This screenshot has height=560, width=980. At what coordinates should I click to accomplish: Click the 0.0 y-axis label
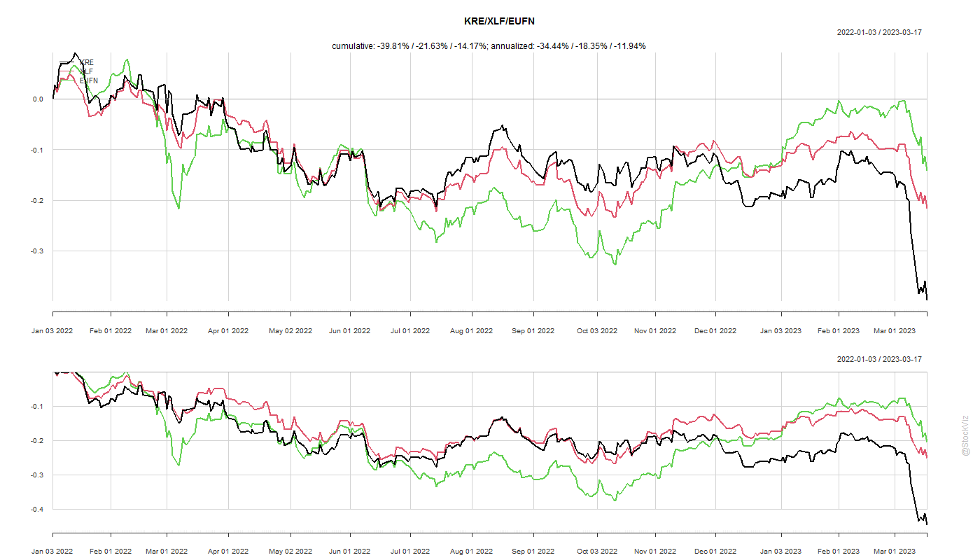pos(38,99)
